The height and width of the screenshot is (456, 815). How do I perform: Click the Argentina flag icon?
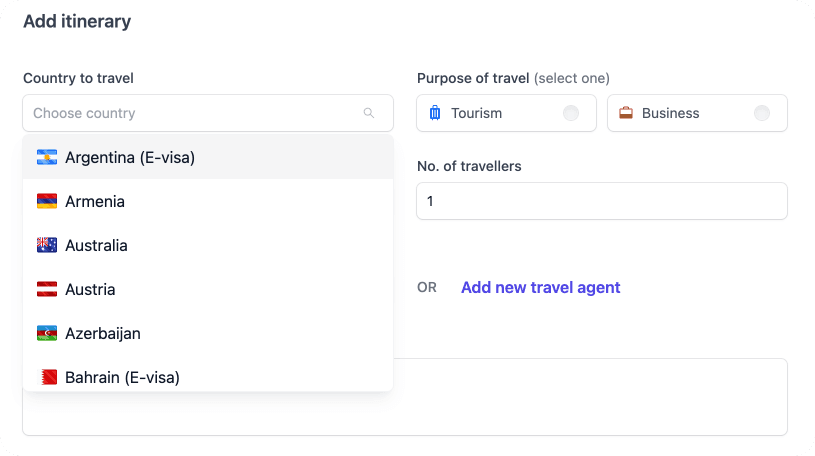coord(47,157)
